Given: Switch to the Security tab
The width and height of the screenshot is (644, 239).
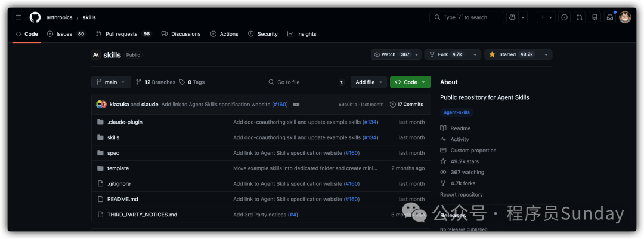Looking at the screenshot, I should tap(263, 34).
